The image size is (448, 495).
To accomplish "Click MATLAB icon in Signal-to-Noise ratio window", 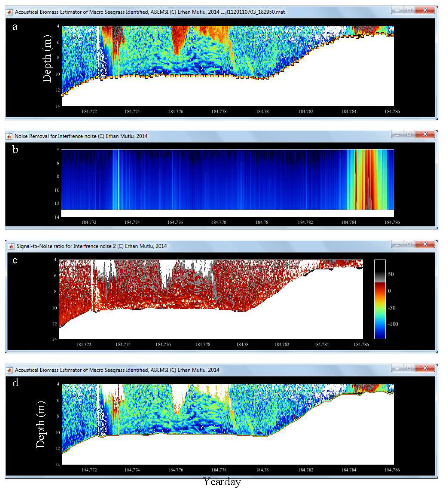I will coord(11,246).
